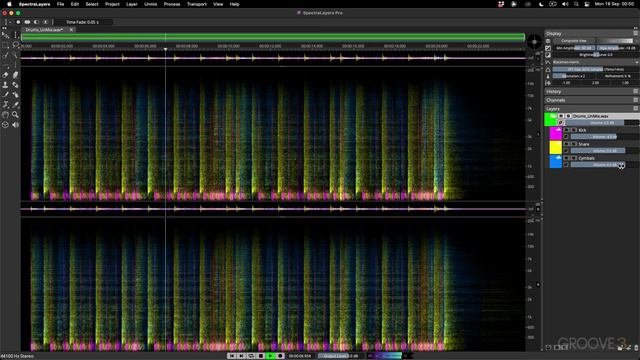
Task: Open the Composite View dropdown
Action: [x=573, y=41]
